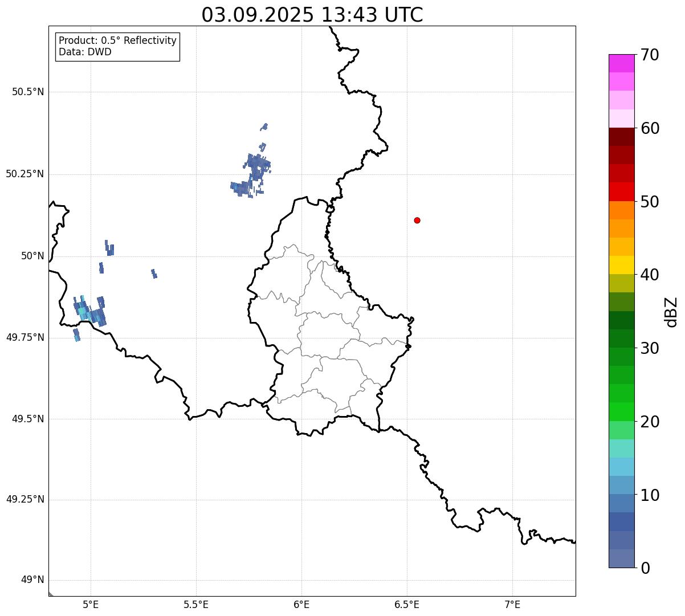Image resolution: width=685 pixels, height=616 pixels.
Task: Click the title 03.09.2025 13:43 UTC
Action: point(312,15)
